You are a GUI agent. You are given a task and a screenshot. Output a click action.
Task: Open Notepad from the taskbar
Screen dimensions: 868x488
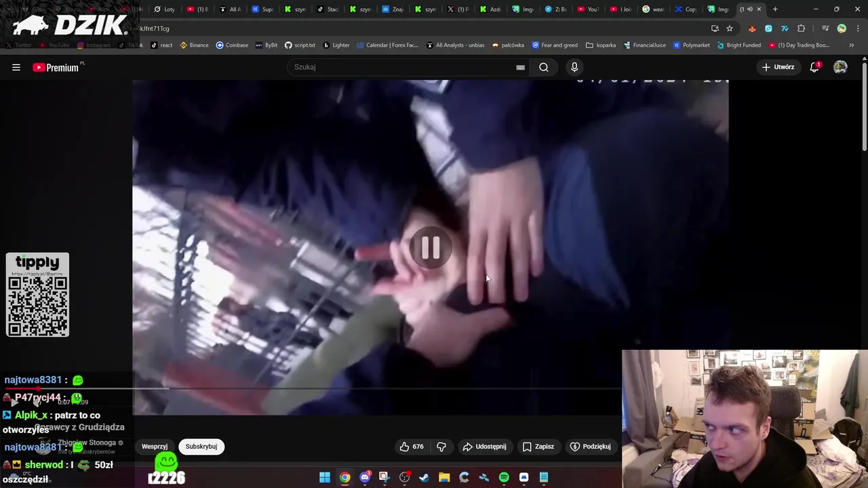pyautogui.click(x=544, y=477)
